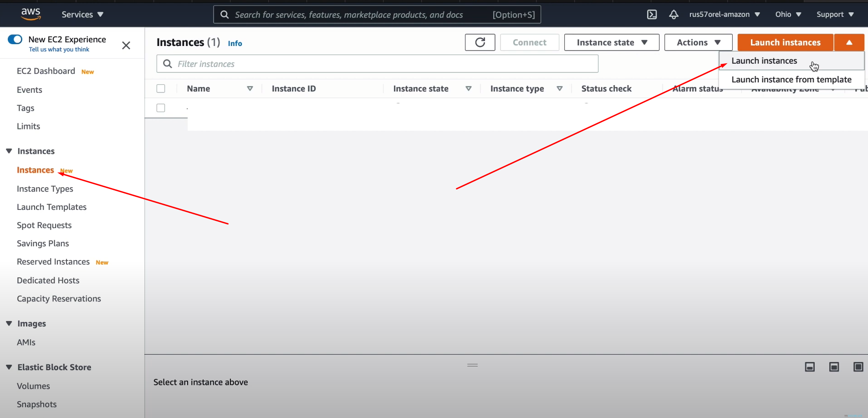This screenshot has width=868, height=418.
Task: Sort by Instance state column arrow
Action: 469,89
